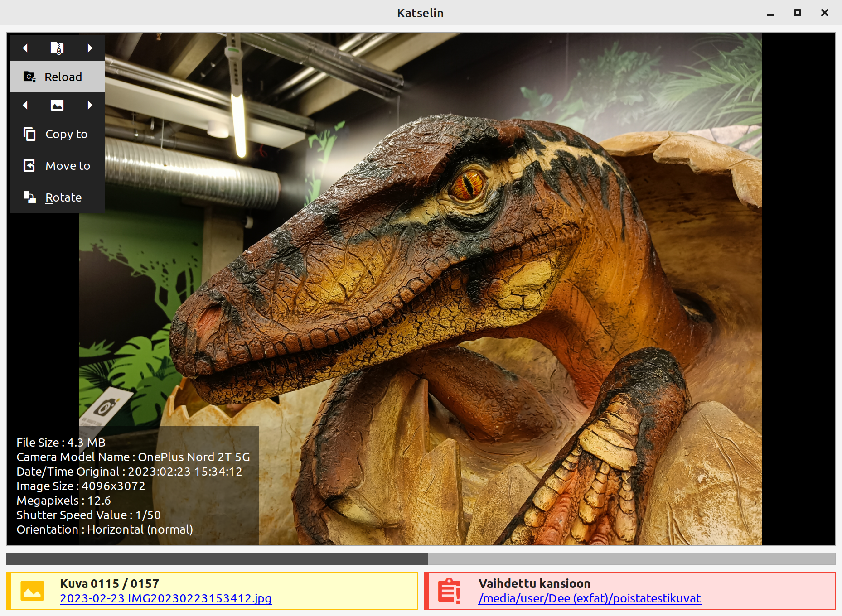Advance to next image with right arrow
This screenshot has height=616, width=842.
(90, 105)
